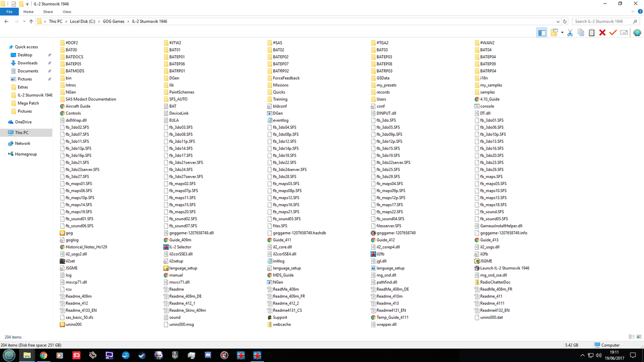
Task: Click the email toolbar icon
Action: [x=624, y=32]
